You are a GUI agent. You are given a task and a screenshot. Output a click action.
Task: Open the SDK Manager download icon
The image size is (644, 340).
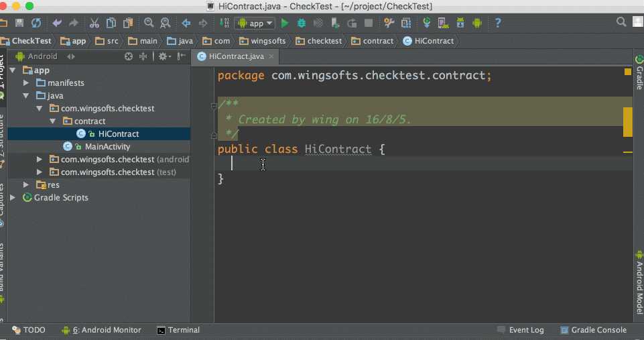[460, 23]
